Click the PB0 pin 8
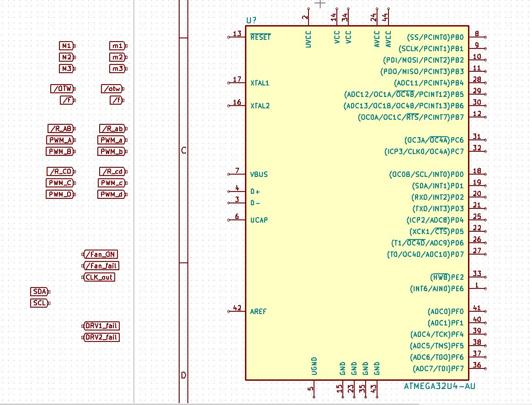This screenshot has width=532, height=405. click(x=478, y=37)
